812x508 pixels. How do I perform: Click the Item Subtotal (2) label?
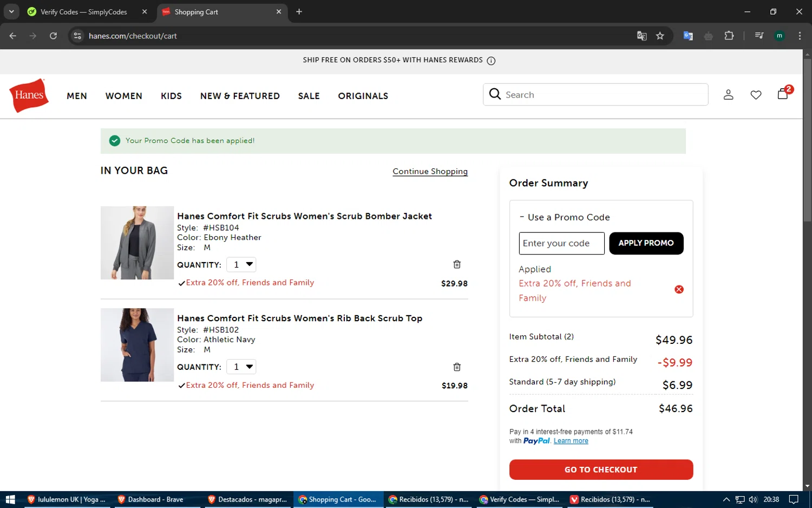coord(541,337)
